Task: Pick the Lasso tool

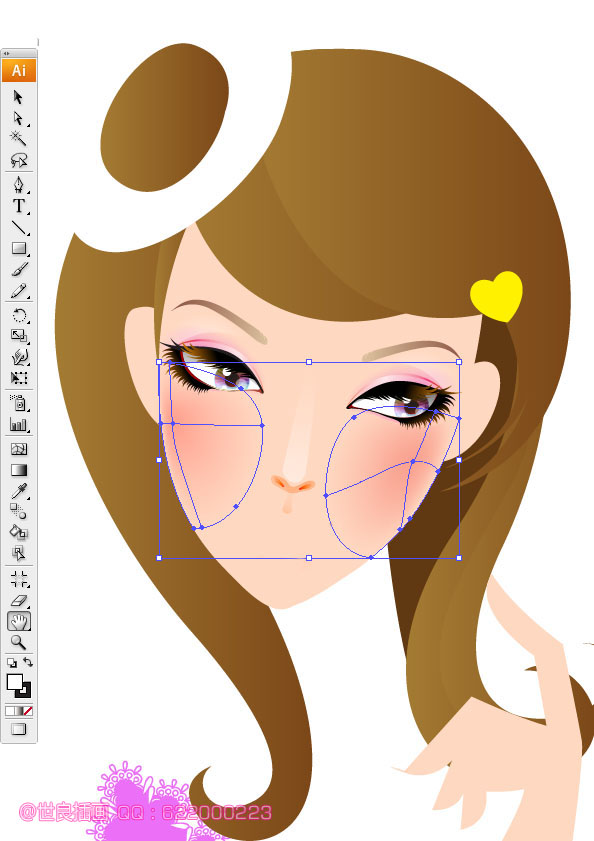Action: (18, 160)
